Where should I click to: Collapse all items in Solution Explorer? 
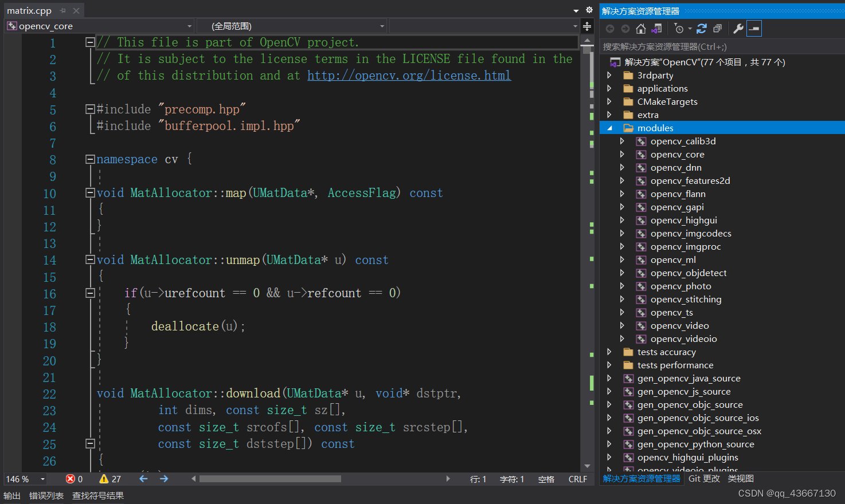(x=717, y=29)
